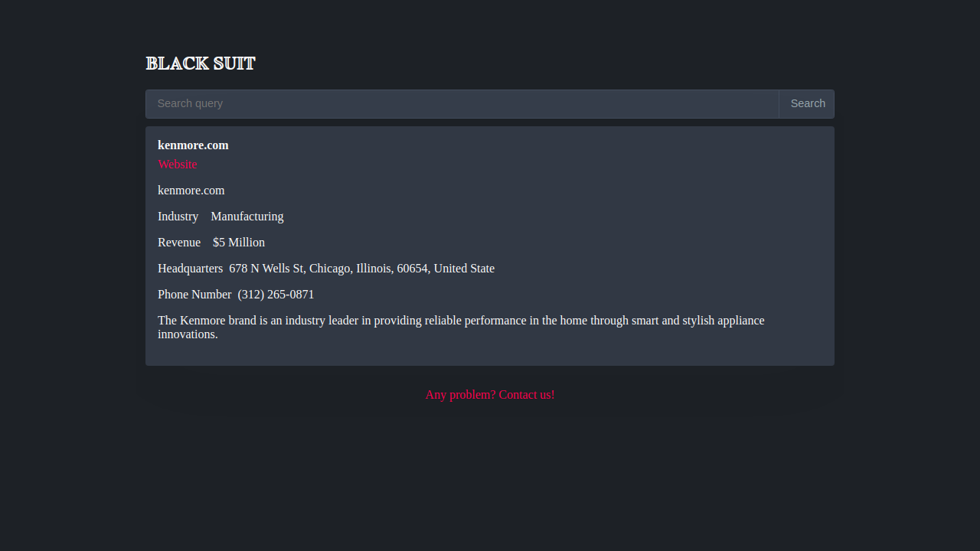The image size is (980, 551).
Task: Click the Industry label
Action: tap(178, 217)
